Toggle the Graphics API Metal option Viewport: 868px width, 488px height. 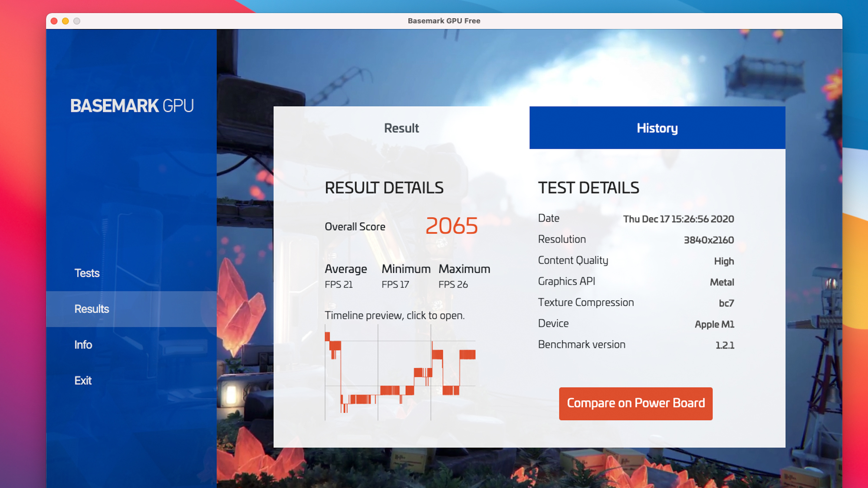tap(722, 282)
